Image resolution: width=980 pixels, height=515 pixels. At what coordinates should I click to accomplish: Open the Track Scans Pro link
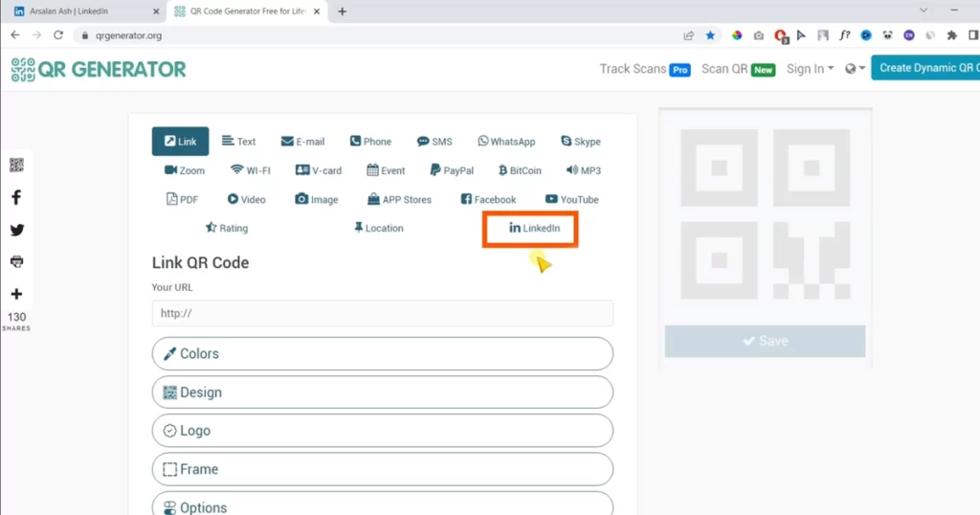645,69
